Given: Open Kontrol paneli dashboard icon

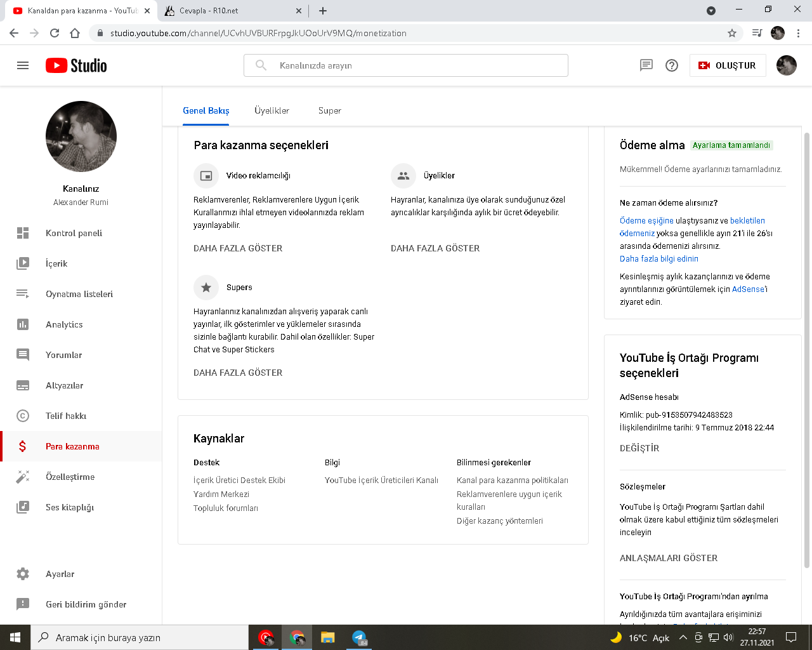Looking at the screenshot, I should [x=23, y=233].
